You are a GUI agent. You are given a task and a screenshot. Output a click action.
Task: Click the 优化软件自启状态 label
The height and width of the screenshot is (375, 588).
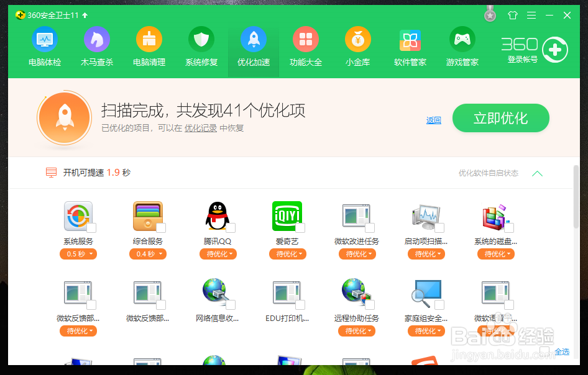pyautogui.click(x=489, y=173)
